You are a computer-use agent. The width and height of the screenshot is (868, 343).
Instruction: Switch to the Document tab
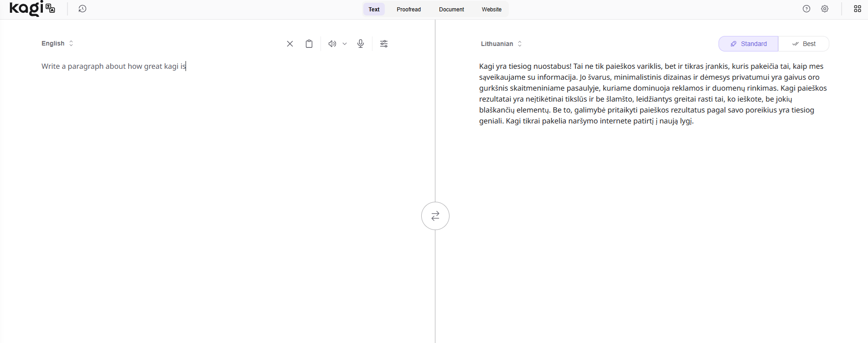coord(451,9)
